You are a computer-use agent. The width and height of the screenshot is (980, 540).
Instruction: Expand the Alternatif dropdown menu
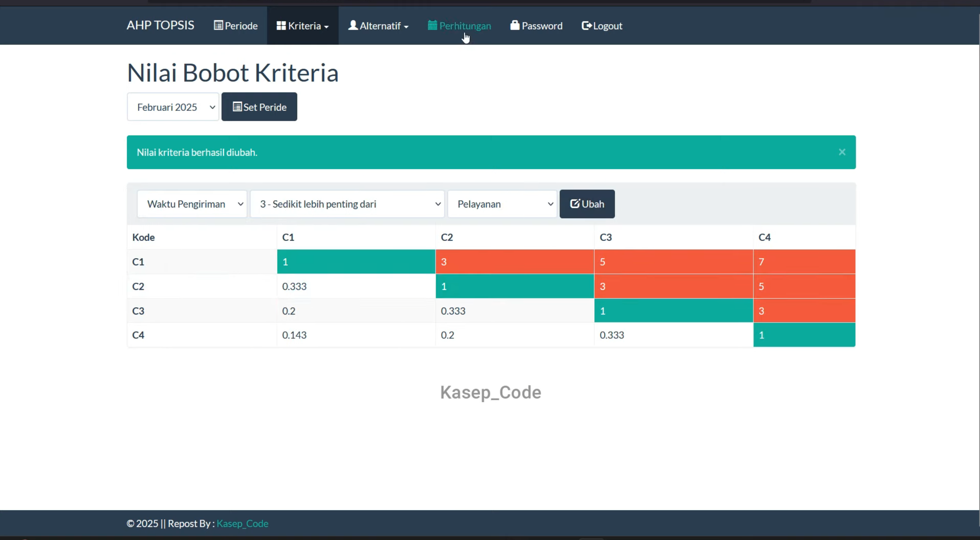(x=378, y=25)
